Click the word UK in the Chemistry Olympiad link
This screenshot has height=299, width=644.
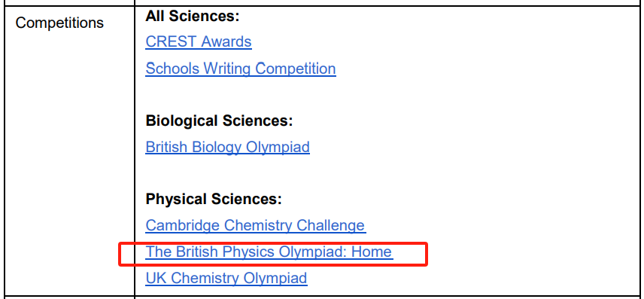point(156,278)
